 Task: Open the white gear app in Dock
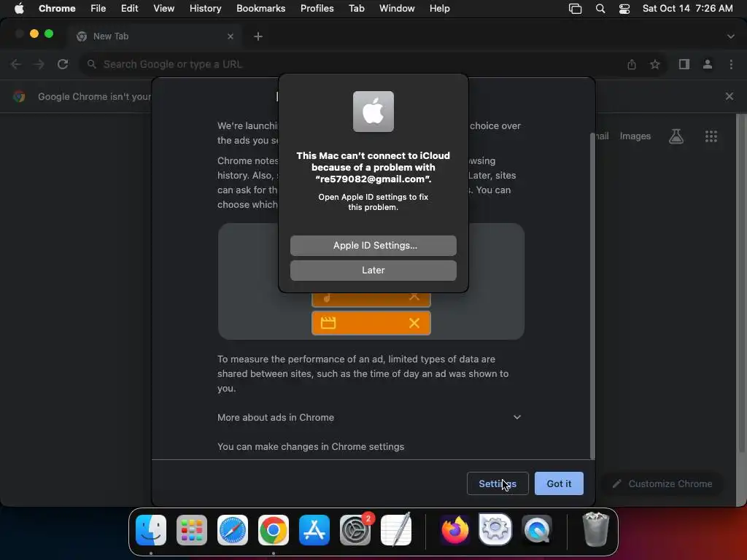(495, 529)
